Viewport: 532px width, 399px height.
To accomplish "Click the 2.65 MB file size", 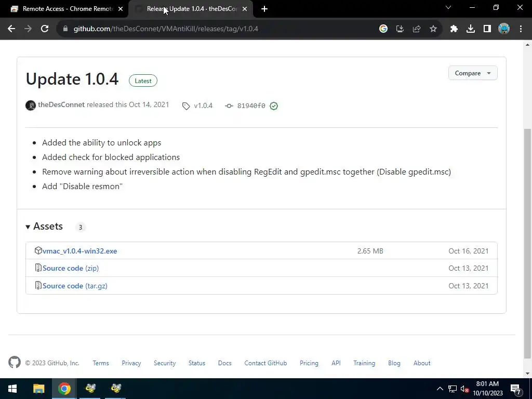I will pyautogui.click(x=370, y=251).
